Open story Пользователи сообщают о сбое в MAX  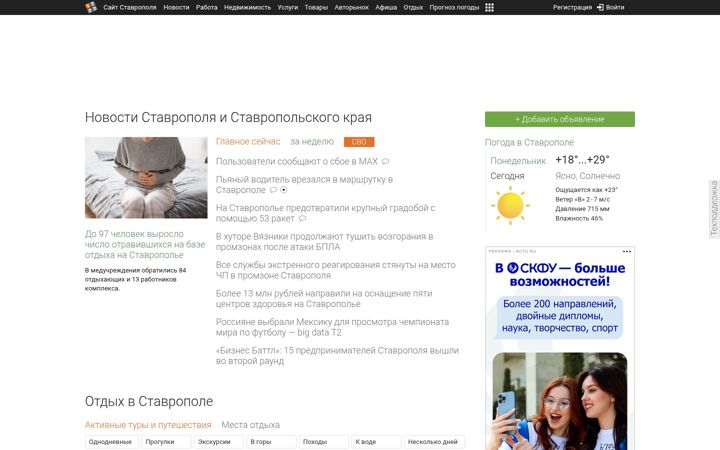(297, 162)
